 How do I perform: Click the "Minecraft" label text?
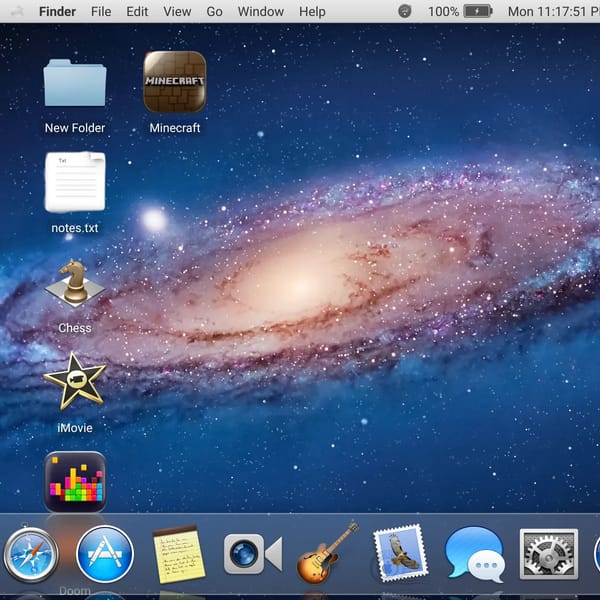(175, 128)
